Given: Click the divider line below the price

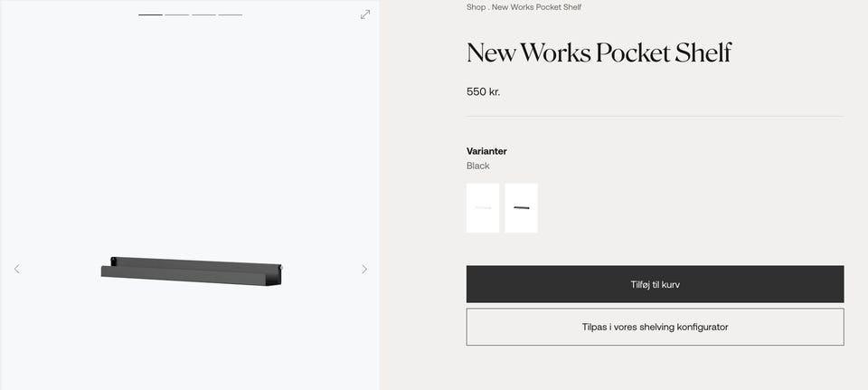Looking at the screenshot, I should pyautogui.click(x=655, y=117).
